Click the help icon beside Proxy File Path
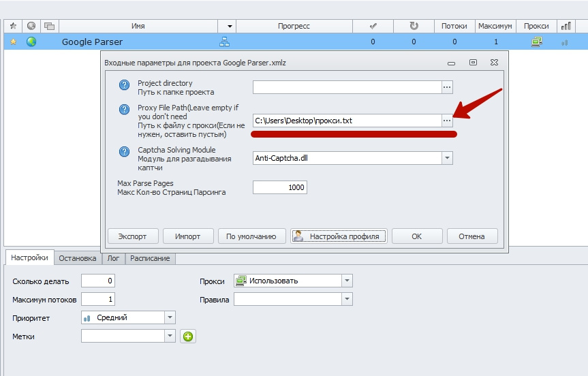This screenshot has height=376, width=588. pos(124,109)
